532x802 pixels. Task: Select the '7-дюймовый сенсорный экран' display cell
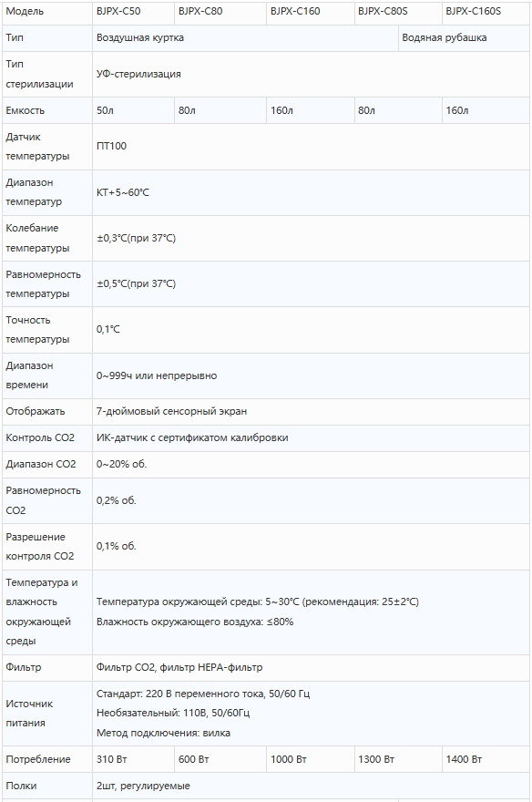coord(311,411)
